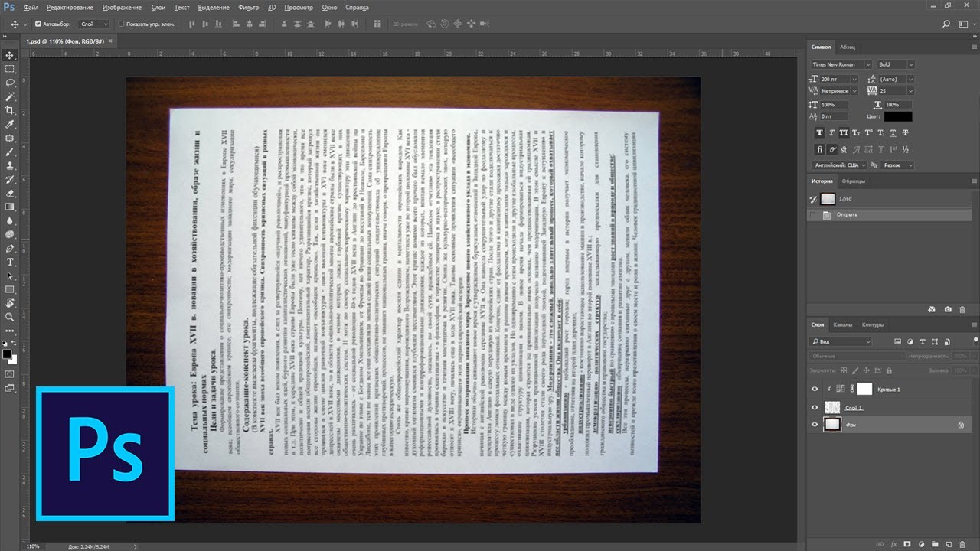Open the Слой auto-select dropdown

pos(93,24)
